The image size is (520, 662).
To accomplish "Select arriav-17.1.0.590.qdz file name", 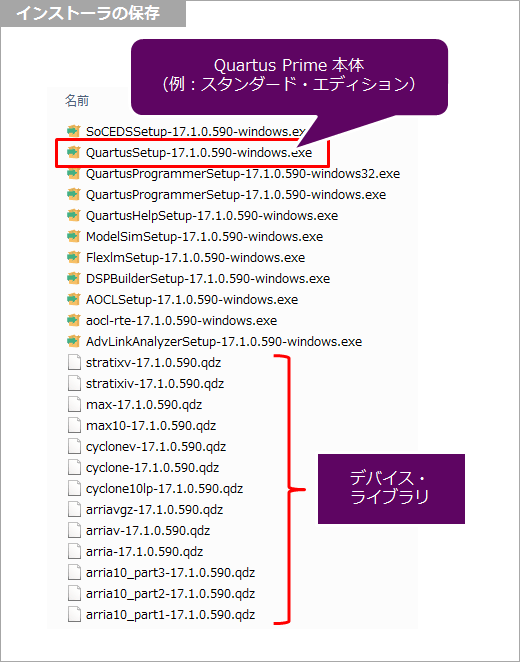I will [x=148, y=531].
